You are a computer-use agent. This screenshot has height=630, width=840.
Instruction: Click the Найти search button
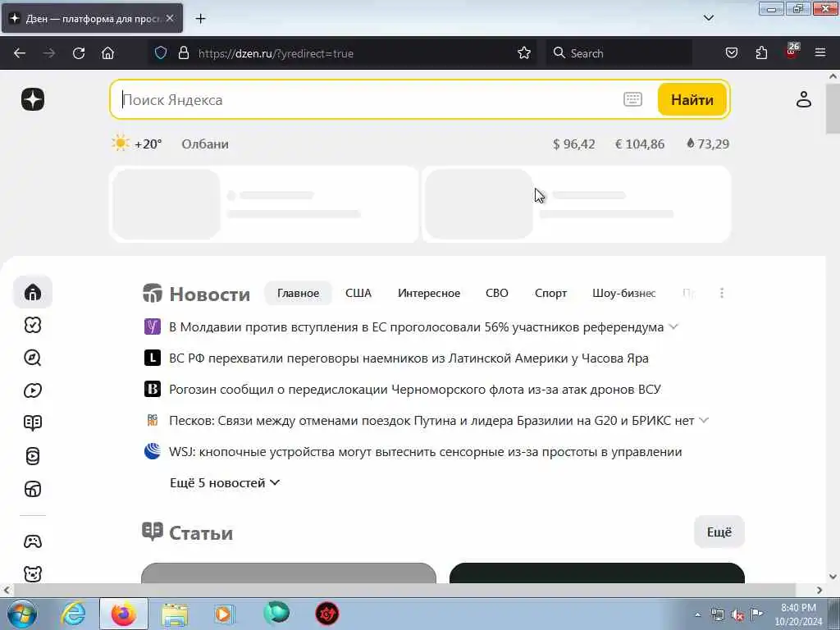692,99
